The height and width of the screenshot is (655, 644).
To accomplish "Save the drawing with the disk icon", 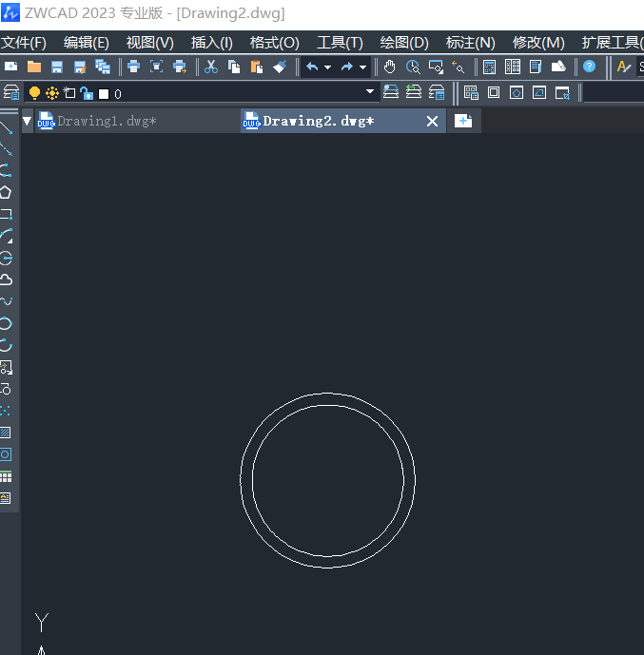I will (57, 67).
